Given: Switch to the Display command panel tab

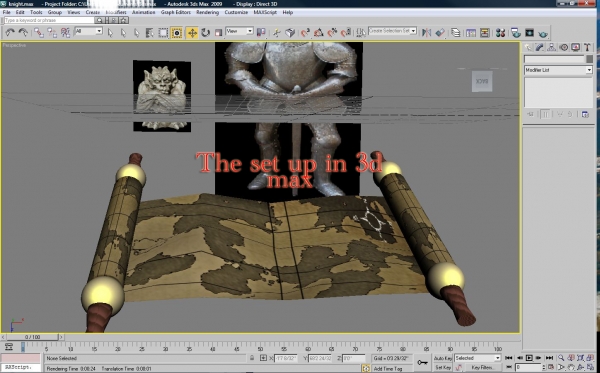Looking at the screenshot, I should click(575, 47).
